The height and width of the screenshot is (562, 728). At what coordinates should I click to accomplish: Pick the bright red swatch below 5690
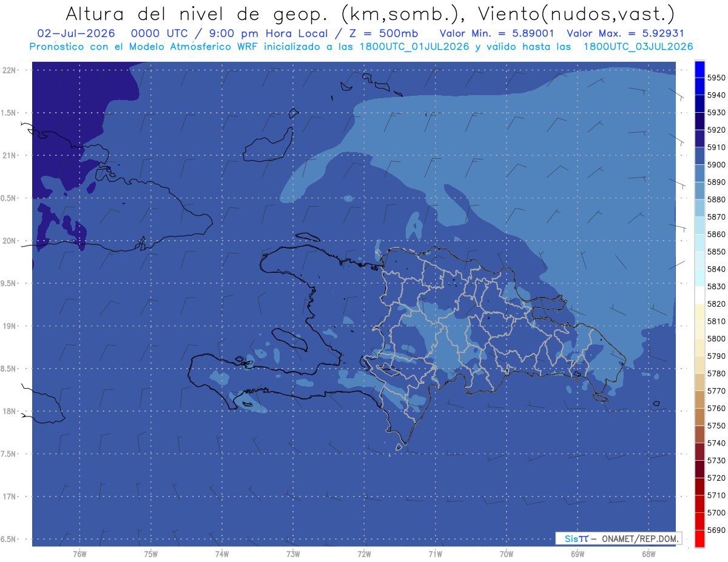click(699, 538)
